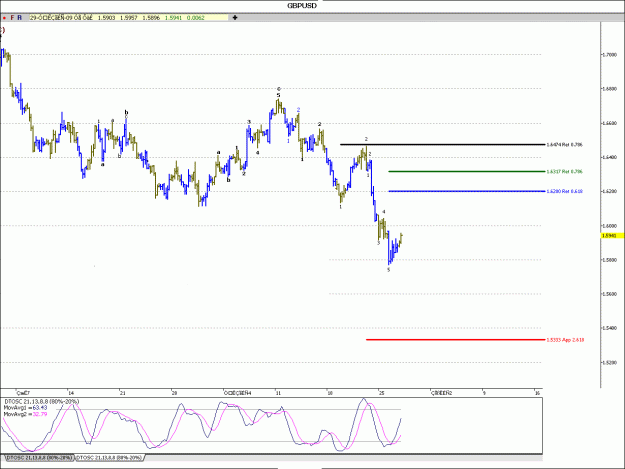The width and height of the screenshot is (625, 469).
Task: Select the green 1.6317 Ret 0.786 line label
Action: [564, 172]
